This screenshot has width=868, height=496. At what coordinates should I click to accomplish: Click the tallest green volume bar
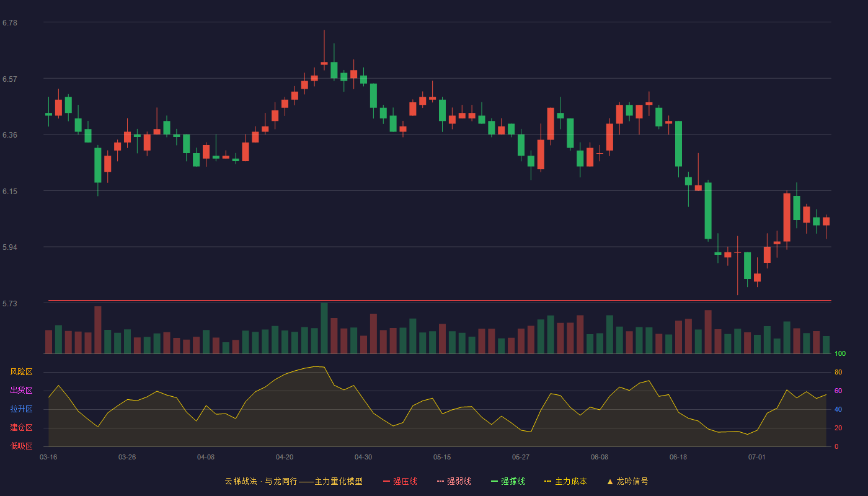324,328
